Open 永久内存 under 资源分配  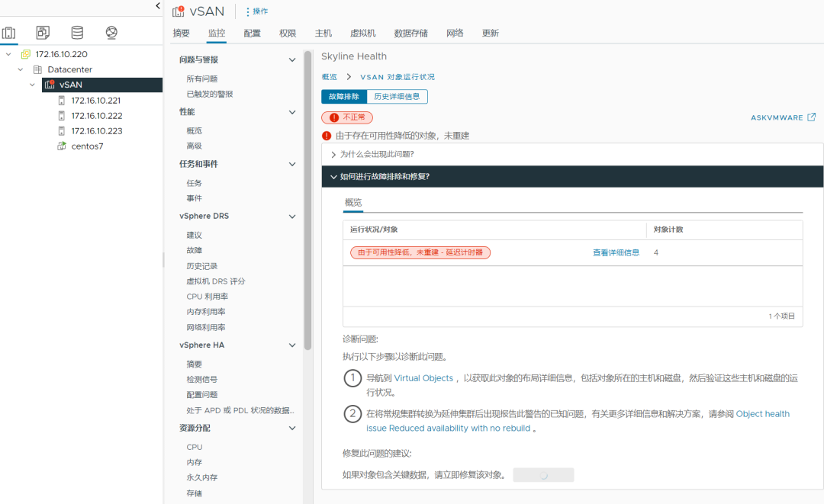[x=201, y=478]
